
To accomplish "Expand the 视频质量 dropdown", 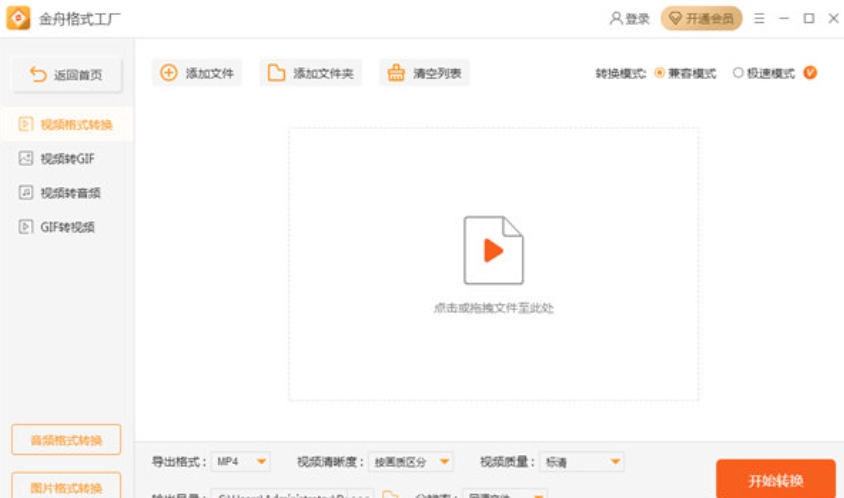I will [x=582, y=461].
